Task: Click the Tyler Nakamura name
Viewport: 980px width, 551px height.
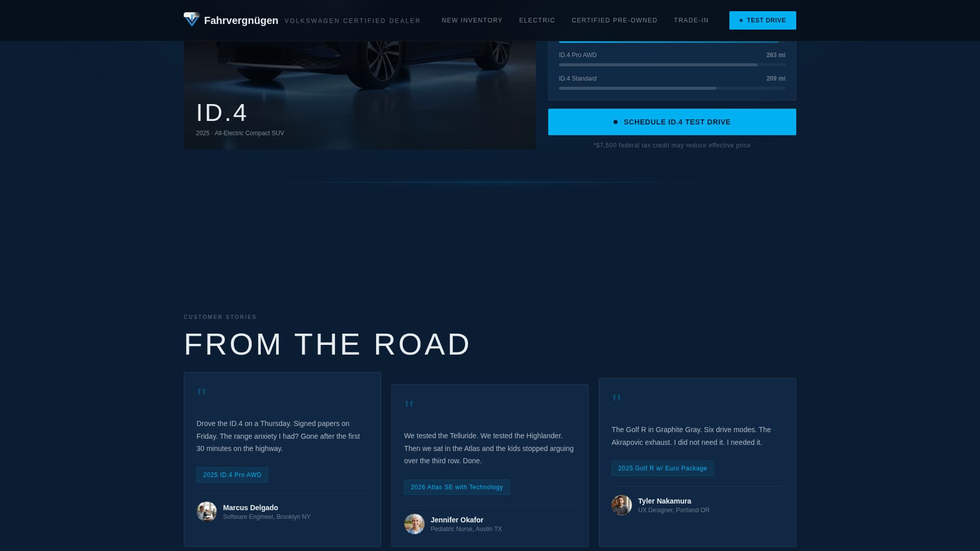Action: [x=665, y=501]
